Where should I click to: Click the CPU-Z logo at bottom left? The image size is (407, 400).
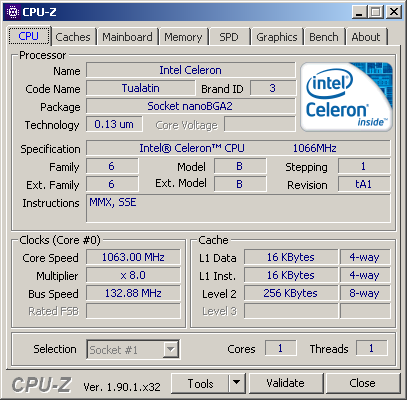(x=42, y=385)
